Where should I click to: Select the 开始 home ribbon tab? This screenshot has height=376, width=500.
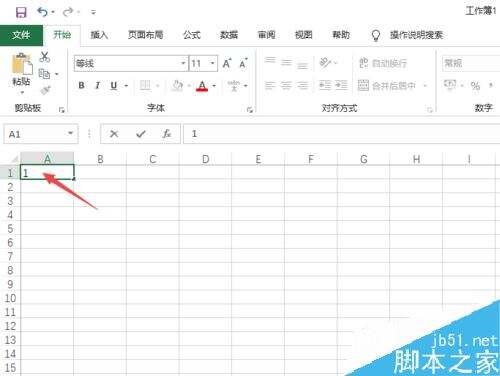tap(62, 35)
